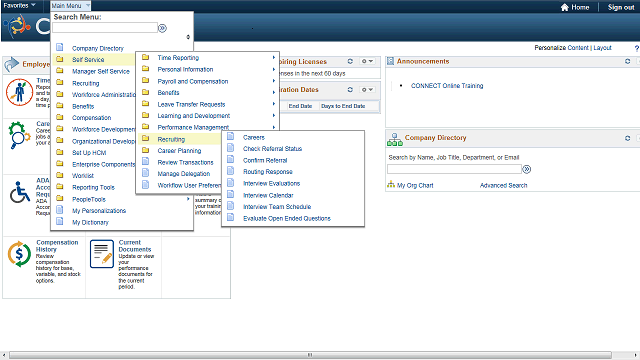Expand the Personal Information submenu arrow
Screen dimensions: 640x360
(x=274, y=69)
